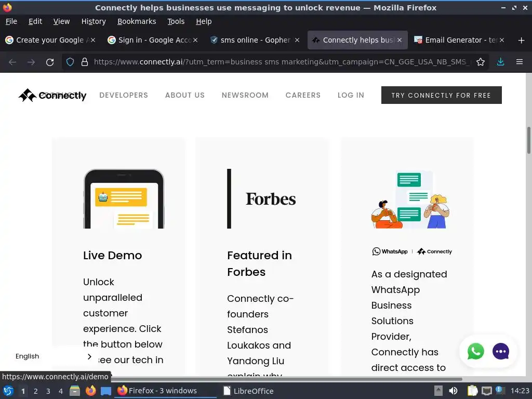Screen dimensions: 532x399
Task: Click the notification tray icon with exclamation
Action: [x=500, y=390]
